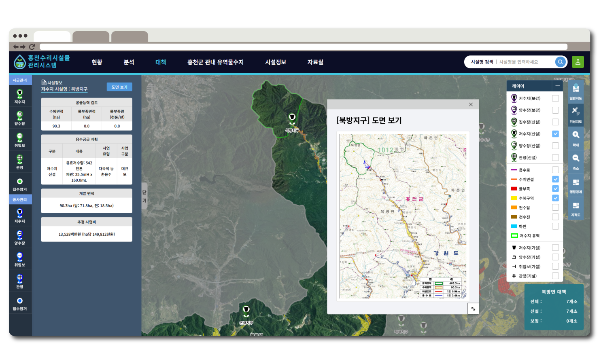This screenshot has height=364, width=599.
Task: Select the 일반지도 general map icon
Action: pyautogui.click(x=576, y=91)
